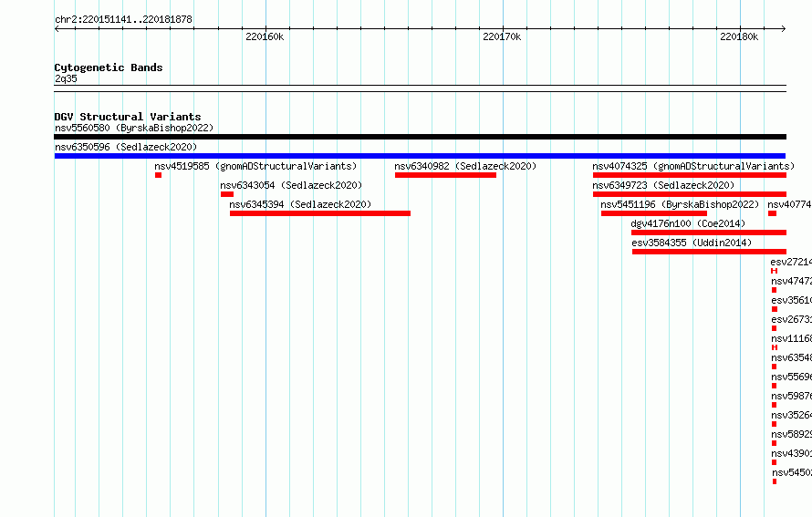Click the 220180k ruler label
812x517 pixels.
[x=739, y=36]
